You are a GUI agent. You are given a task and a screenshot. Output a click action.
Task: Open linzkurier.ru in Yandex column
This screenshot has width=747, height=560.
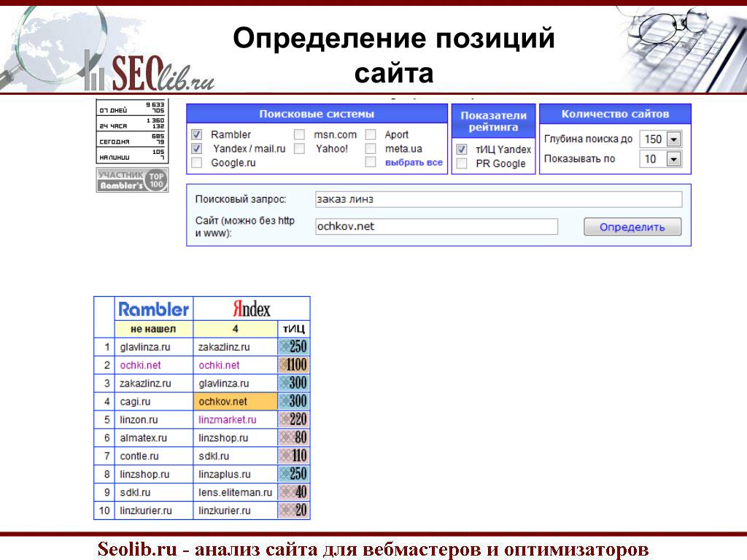coord(225,510)
